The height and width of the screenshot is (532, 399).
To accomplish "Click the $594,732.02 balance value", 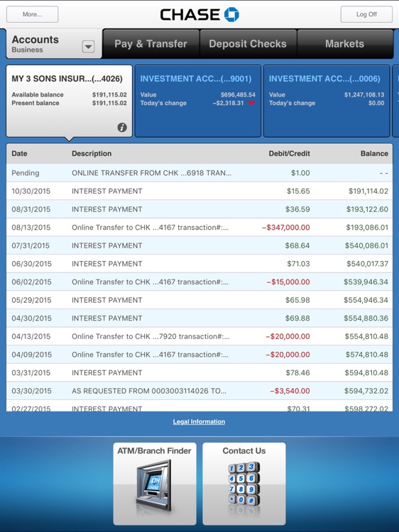I will tap(366, 391).
